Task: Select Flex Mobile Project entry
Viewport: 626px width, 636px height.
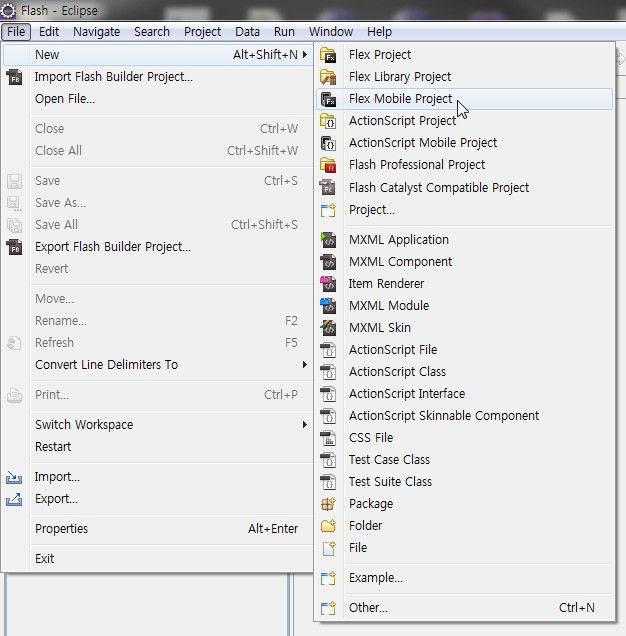Action: pyautogui.click(x=464, y=99)
